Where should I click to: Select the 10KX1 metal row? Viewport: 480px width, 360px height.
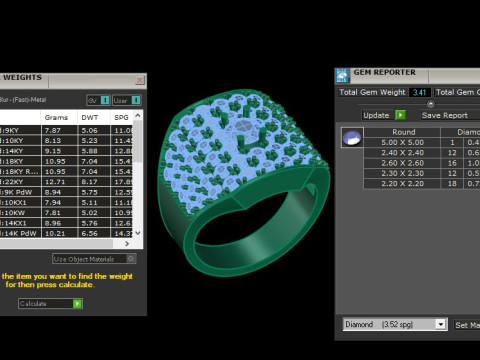click(67, 203)
